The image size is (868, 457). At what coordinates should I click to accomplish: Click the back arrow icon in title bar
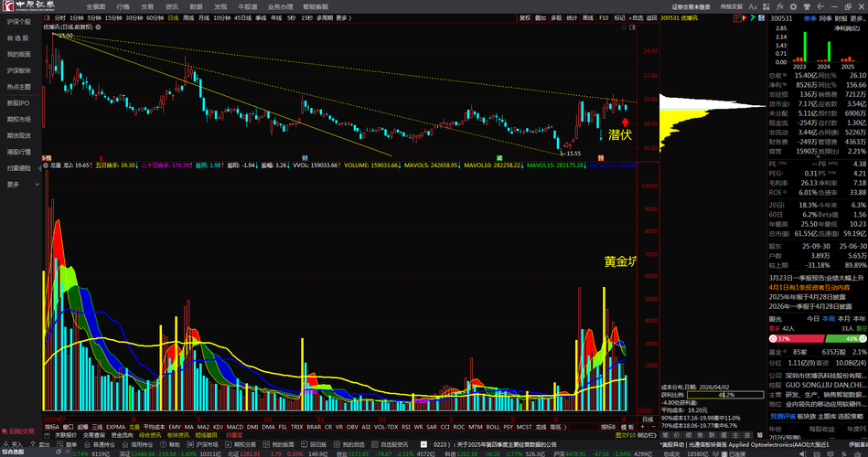(x=820, y=6)
